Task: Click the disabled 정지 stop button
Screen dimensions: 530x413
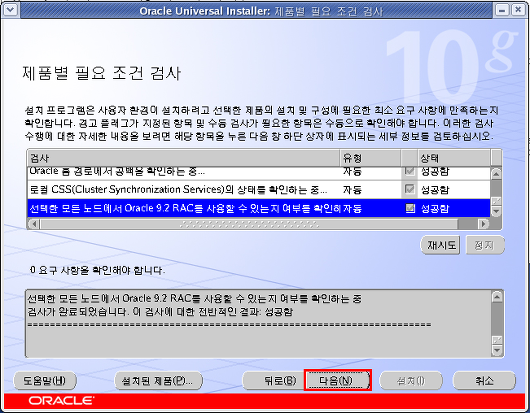Action: [485, 245]
